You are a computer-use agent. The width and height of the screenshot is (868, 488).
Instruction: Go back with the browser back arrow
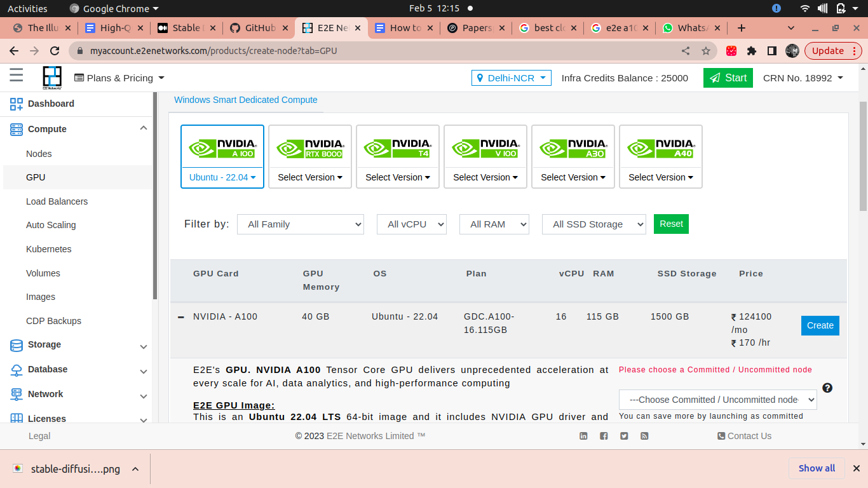(x=14, y=51)
